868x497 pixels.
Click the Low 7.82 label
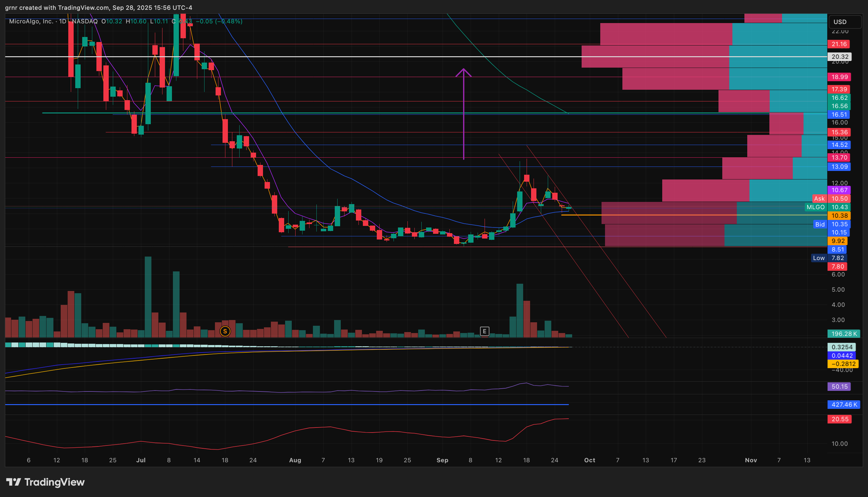(x=829, y=258)
